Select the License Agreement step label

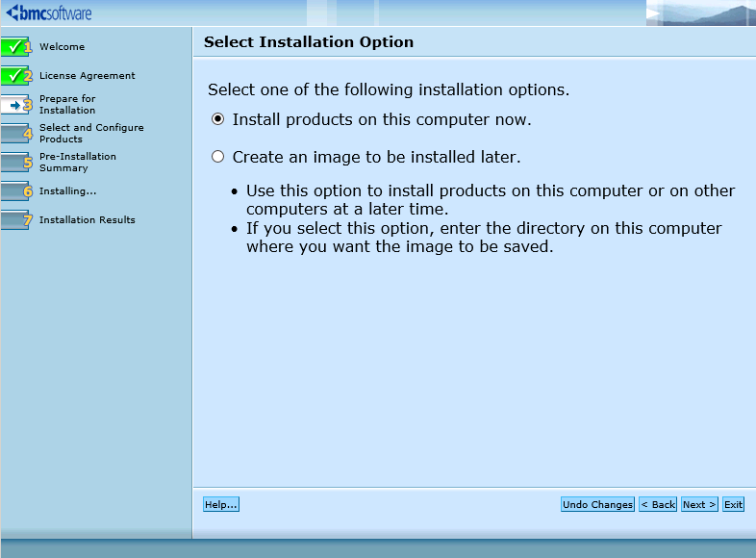pos(88,76)
